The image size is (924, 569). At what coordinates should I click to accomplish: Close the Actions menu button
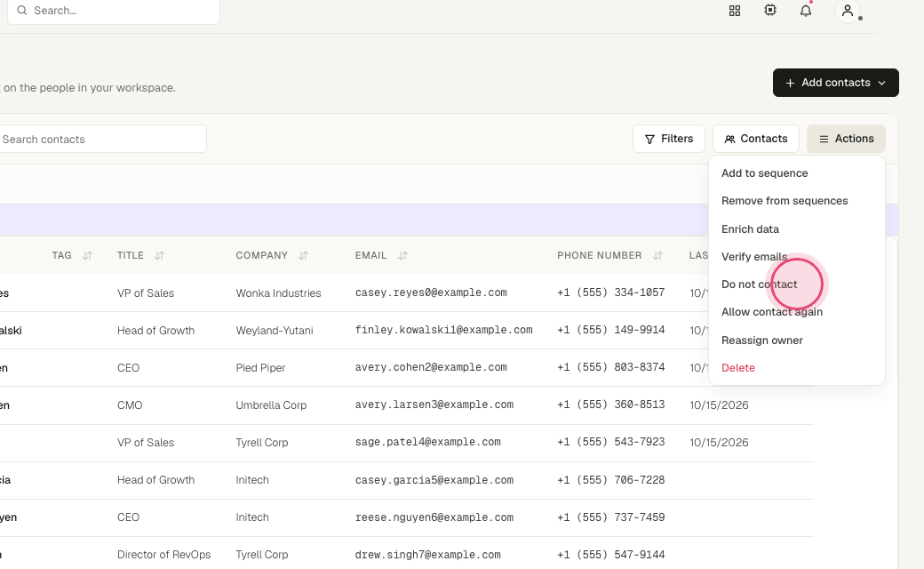coord(846,139)
